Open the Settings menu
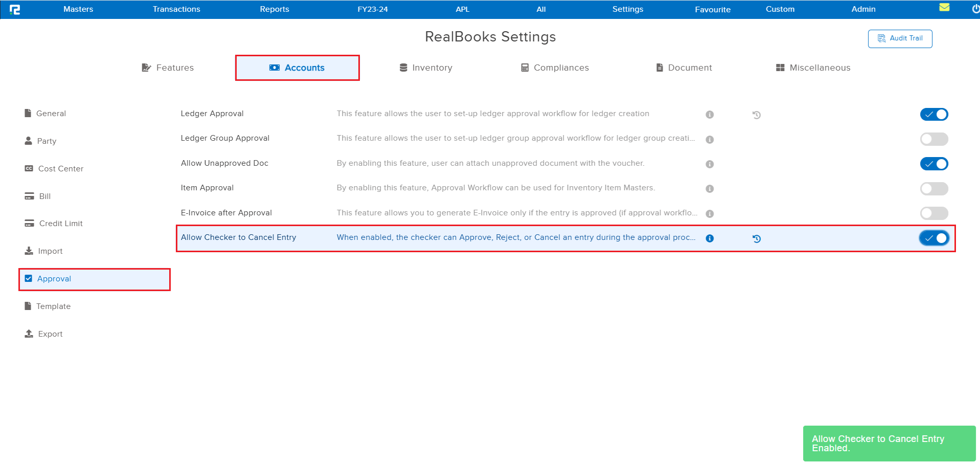Image resolution: width=980 pixels, height=464 pixels. pyautogui.click(x=628, y=9)
